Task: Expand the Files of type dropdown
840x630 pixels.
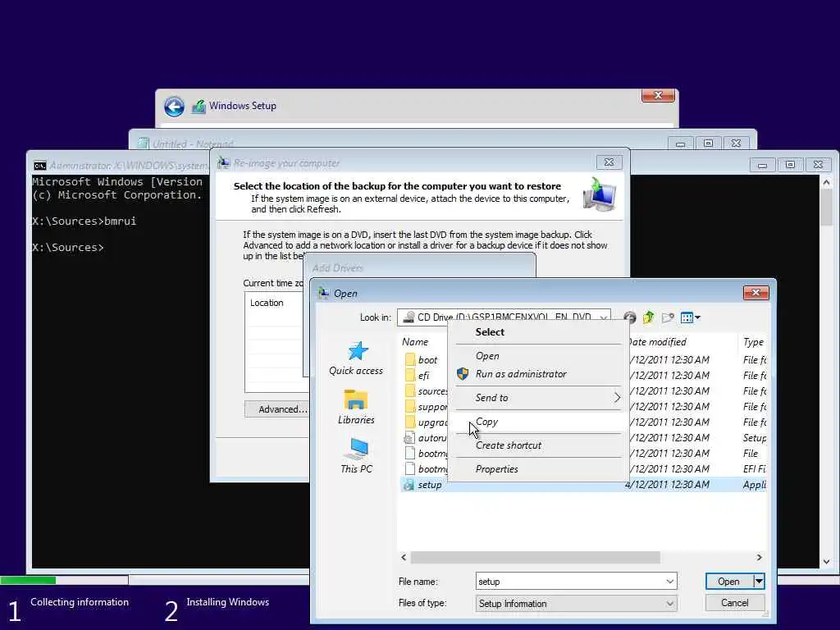Action: [669, 603]
